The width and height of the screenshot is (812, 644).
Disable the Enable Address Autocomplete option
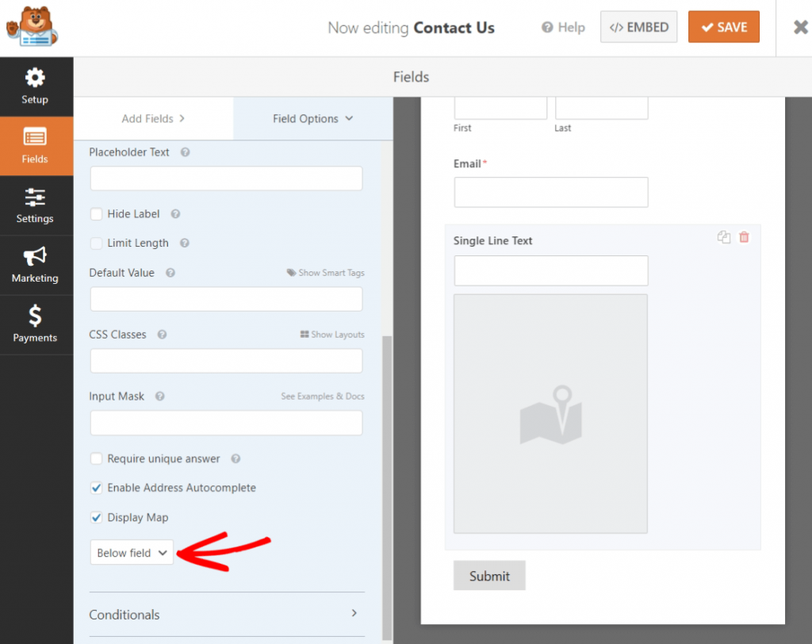tap(97, 488)
